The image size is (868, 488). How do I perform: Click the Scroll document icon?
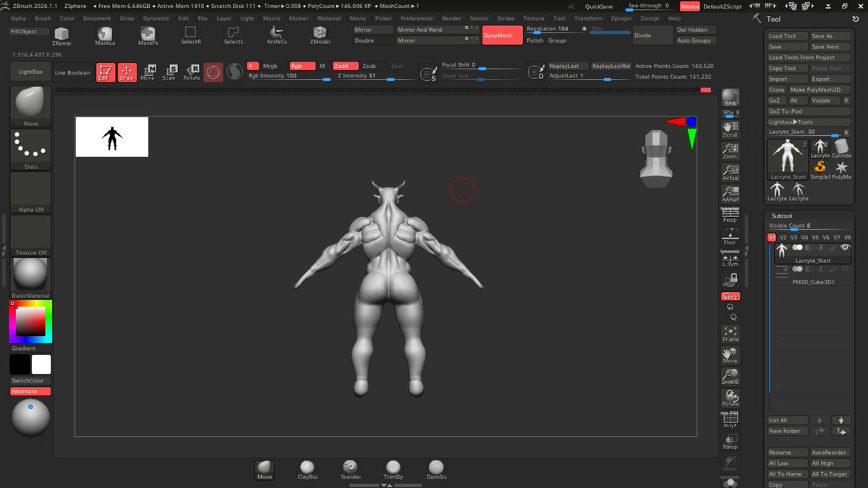731,129
